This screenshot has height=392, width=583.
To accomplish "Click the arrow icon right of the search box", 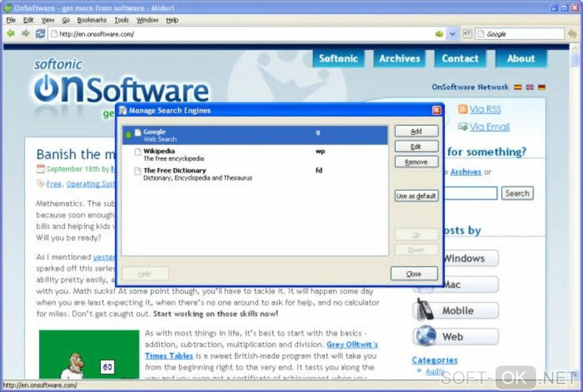I will (x=572, y=34).
